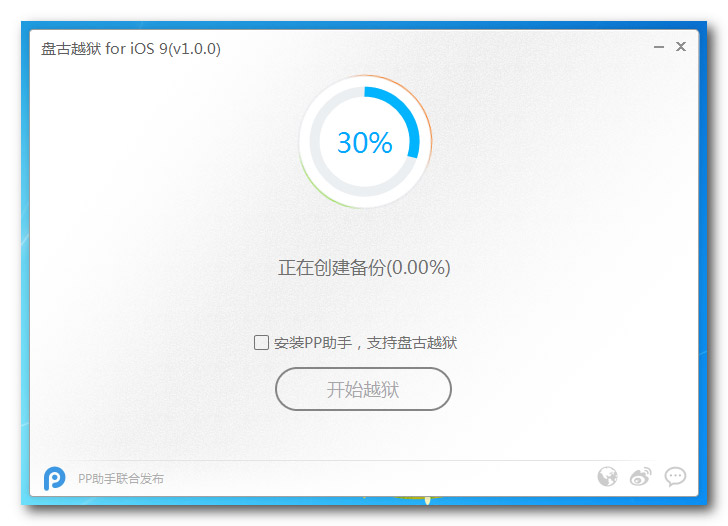This screenshot has width=728, height=526.
Task: Click the 开始越狱 button
Action: click(x=363, y=389)
